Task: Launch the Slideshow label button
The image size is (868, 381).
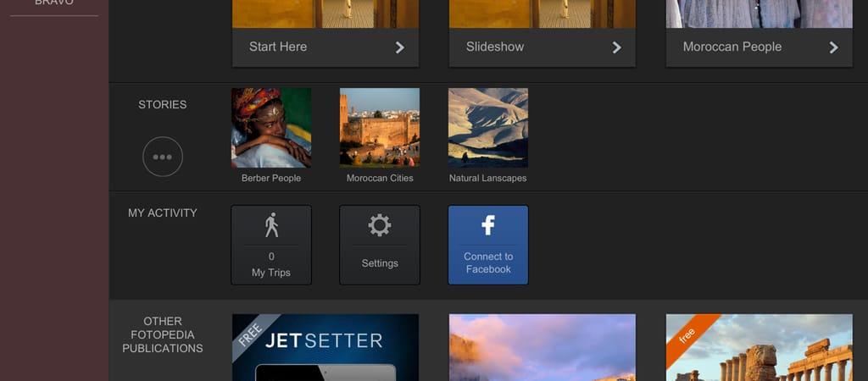Action: pos(495,47)
